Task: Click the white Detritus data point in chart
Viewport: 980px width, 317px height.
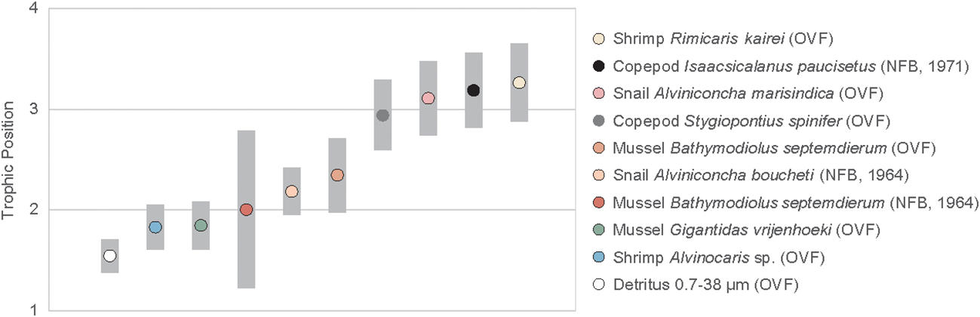Action: click(x=110, y=256)
